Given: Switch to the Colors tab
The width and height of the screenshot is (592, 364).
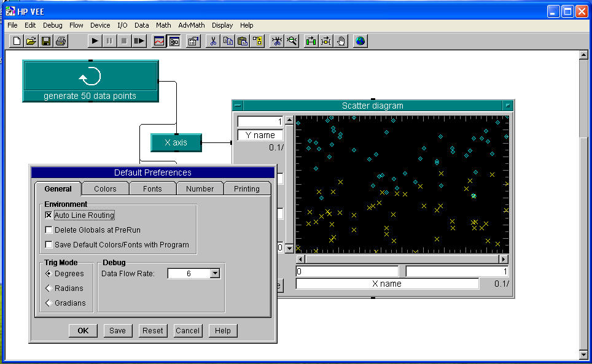Looking at the screenshot, I should click(105, 189).
